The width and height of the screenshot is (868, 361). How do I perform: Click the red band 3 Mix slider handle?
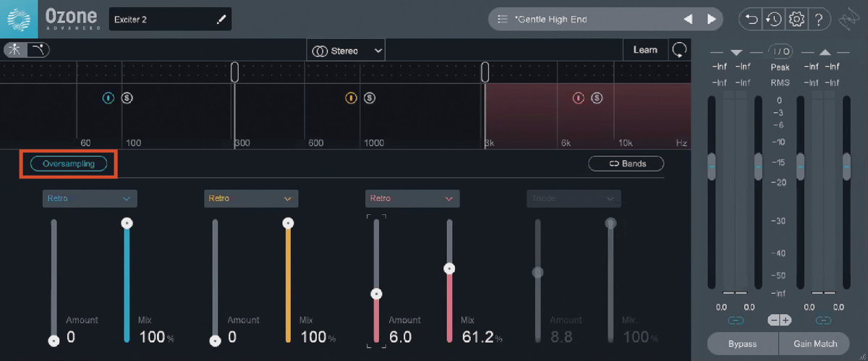pyautogui.click(x=449, y=268)
